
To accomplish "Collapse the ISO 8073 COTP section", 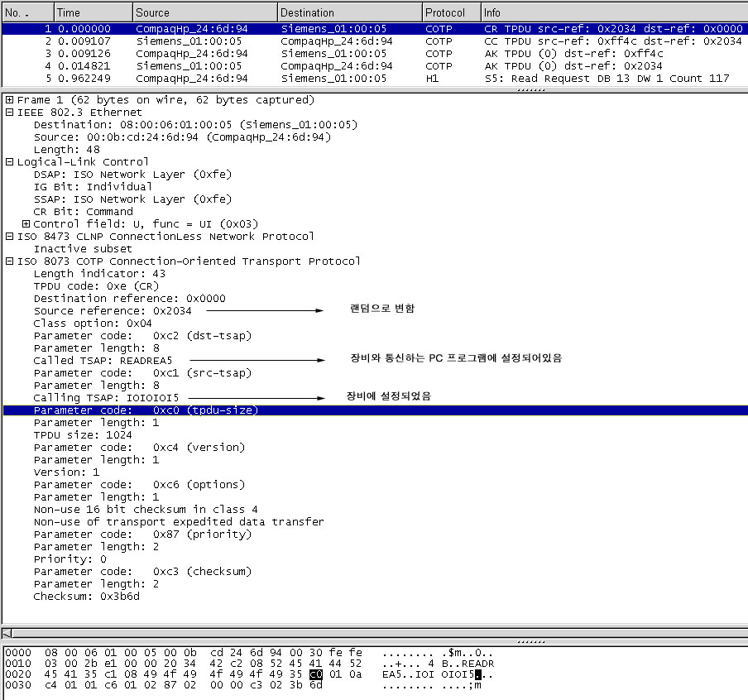I will coord(9,261).
